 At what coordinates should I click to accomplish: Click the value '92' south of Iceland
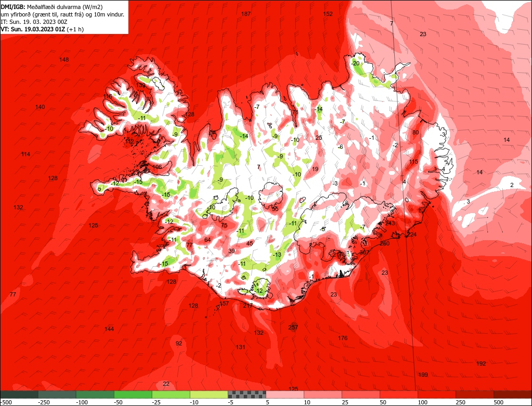tap(179, 344)
